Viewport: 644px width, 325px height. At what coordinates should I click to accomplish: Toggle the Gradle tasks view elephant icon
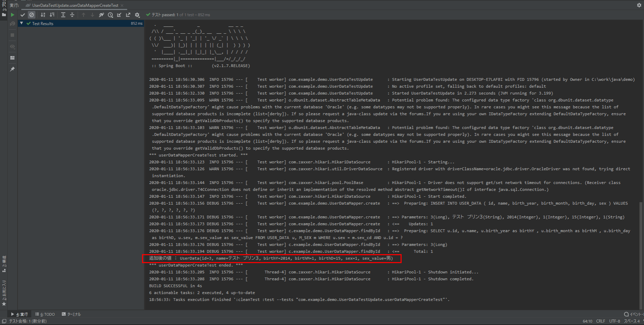tap(101, 15)
